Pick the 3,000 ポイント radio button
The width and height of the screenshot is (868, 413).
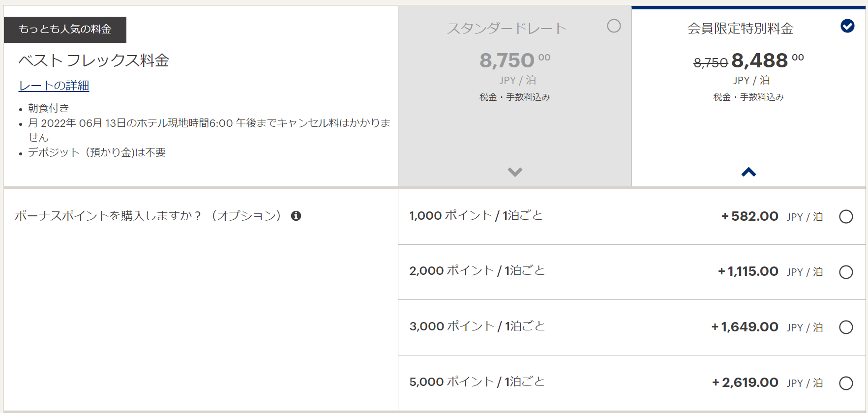coord(846,327)
